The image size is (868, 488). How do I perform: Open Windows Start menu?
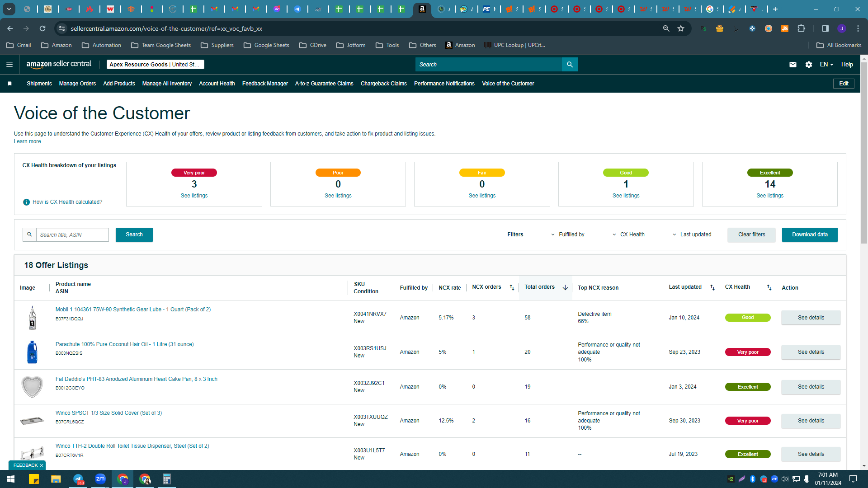[11, 479]
